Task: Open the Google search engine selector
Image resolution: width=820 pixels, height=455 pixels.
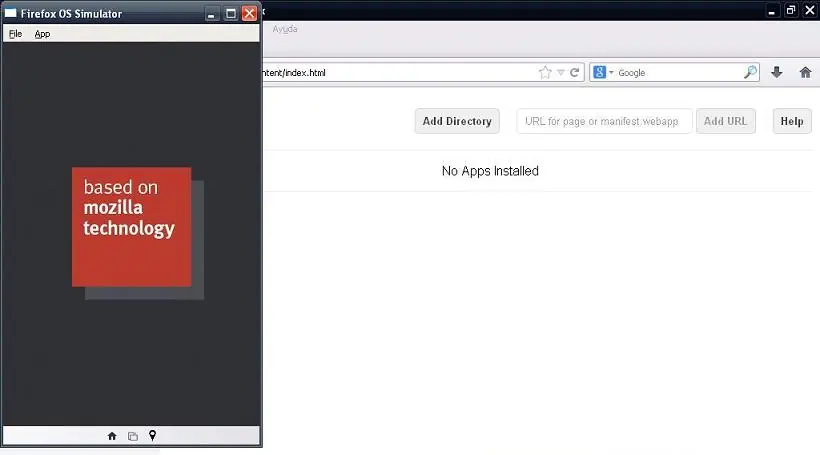Action: 603,72
